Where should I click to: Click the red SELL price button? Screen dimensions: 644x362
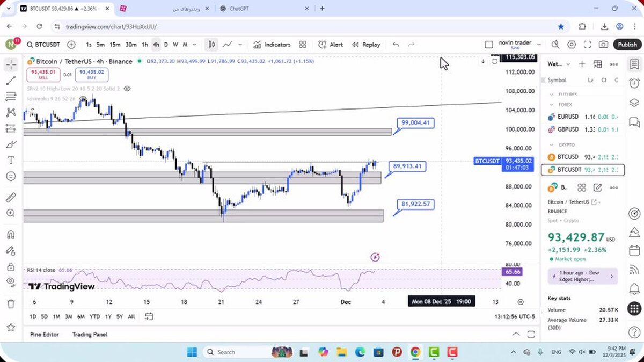coord(45,74)
